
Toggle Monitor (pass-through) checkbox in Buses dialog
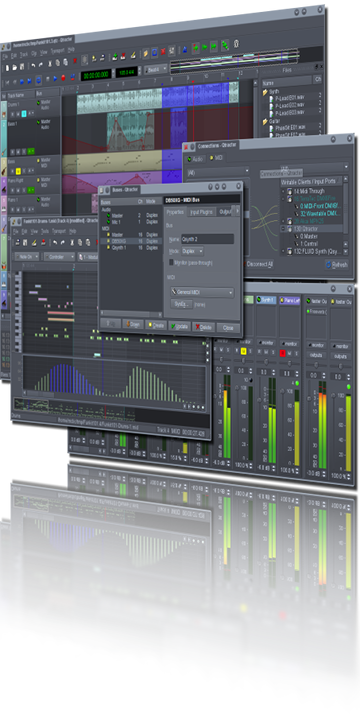(171, 262)
